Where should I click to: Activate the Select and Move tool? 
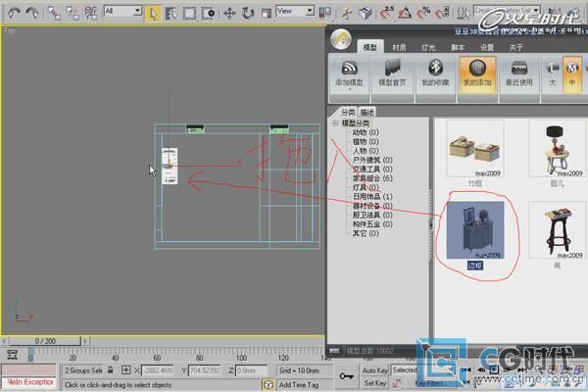[229, 14]
